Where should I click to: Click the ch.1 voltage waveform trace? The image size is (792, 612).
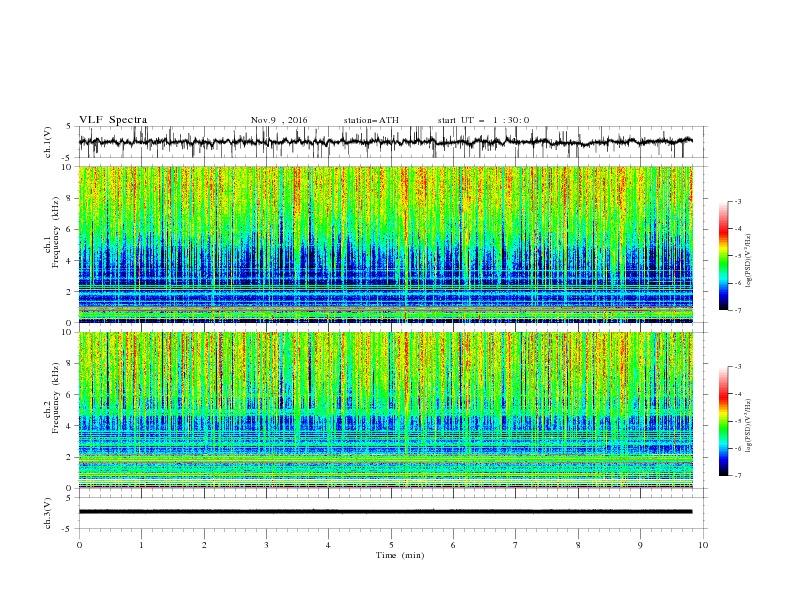(385, 142)
